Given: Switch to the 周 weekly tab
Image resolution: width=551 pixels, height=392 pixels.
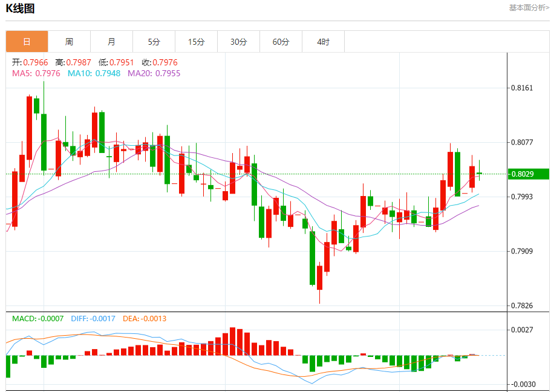Looking at the screenshot, I should (x=69, y=42).
